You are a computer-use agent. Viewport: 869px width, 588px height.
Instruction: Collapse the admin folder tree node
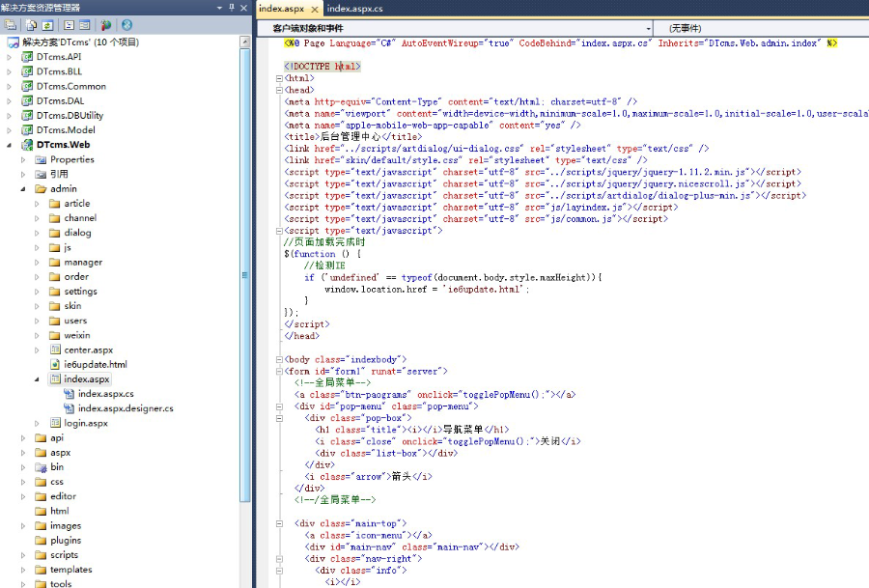(x=24, y=189)
